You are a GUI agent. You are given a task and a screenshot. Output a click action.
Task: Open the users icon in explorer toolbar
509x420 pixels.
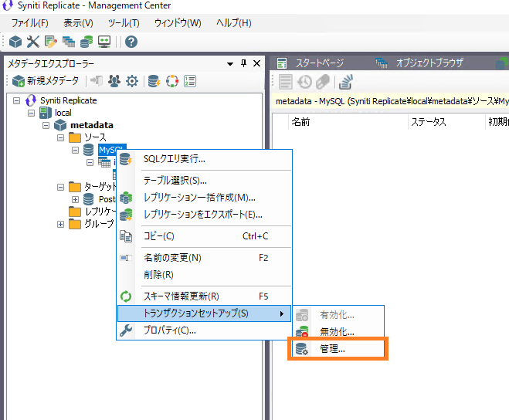[114, 81]
